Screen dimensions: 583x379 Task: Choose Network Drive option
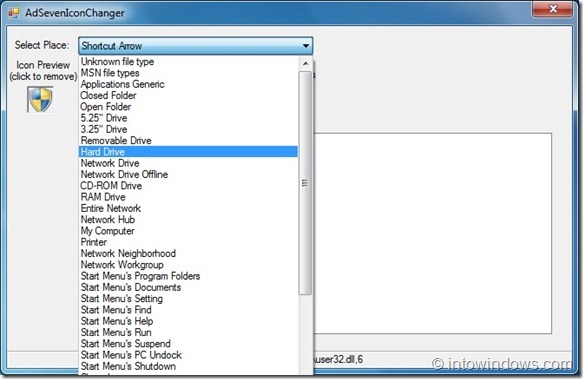(x=189, y=163)
